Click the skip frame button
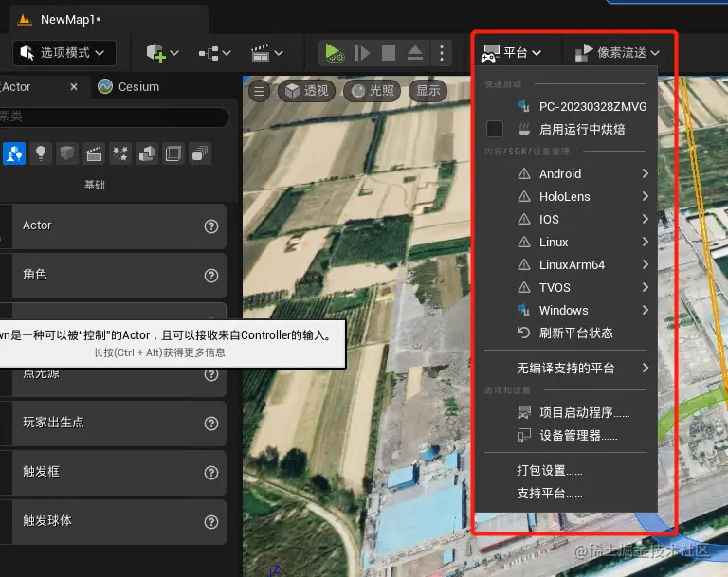This screenshot has height=577, width=728. 362,53
